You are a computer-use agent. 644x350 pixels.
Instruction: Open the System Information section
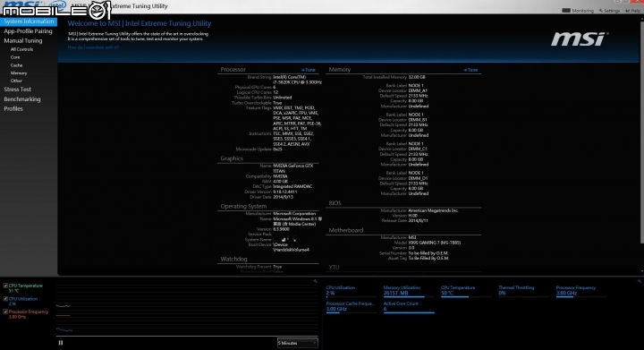pos(29,21)
